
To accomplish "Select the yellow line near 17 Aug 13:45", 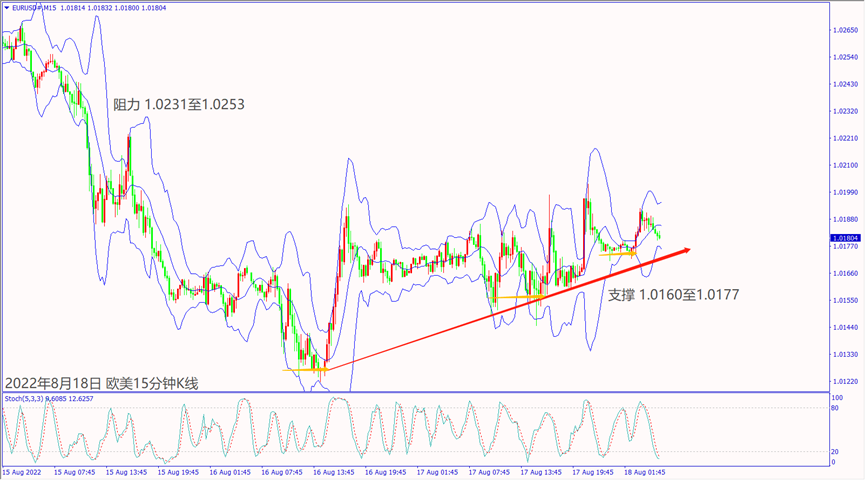I will click(518, 297).
